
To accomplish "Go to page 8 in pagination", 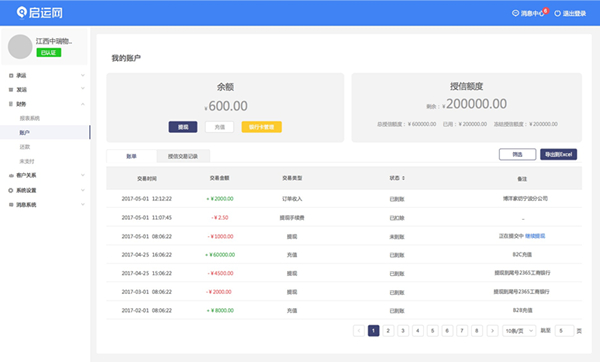I will (x=477, y=331).
